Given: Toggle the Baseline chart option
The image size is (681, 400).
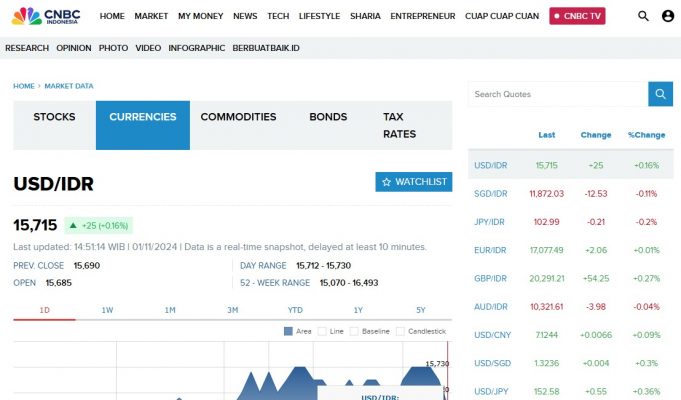Looking at the screenshot, I should [356, 331].
